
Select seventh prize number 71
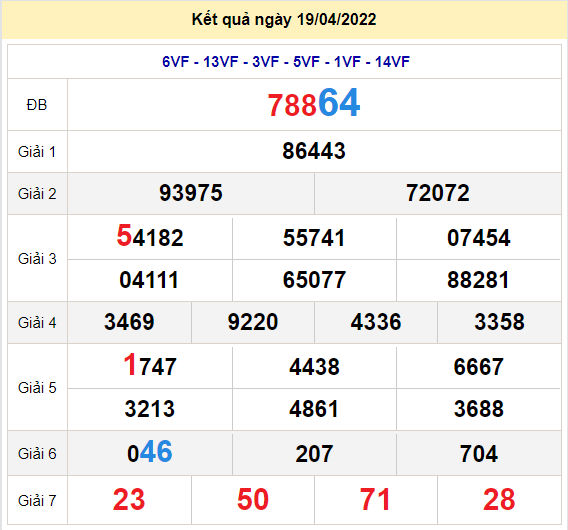(x=375, y=500)
